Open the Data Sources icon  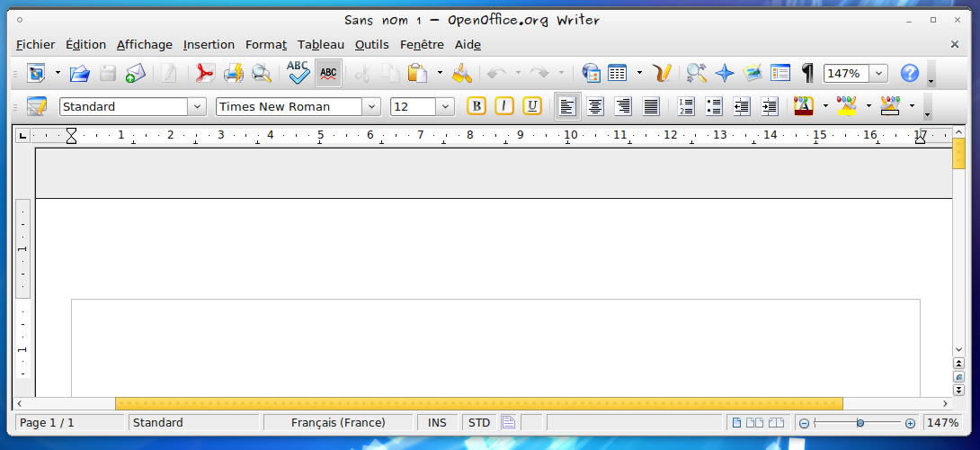(x=780, y=73)
